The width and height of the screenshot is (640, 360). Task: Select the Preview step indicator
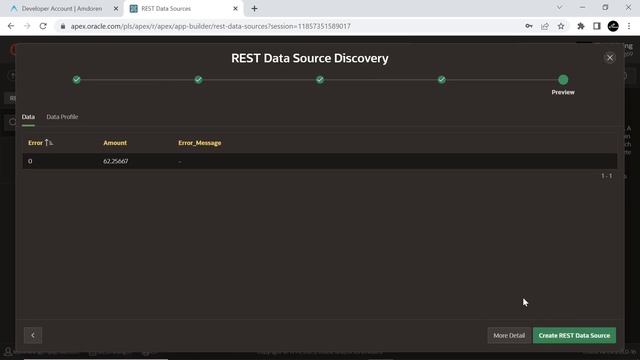click(x=563, y=80)
